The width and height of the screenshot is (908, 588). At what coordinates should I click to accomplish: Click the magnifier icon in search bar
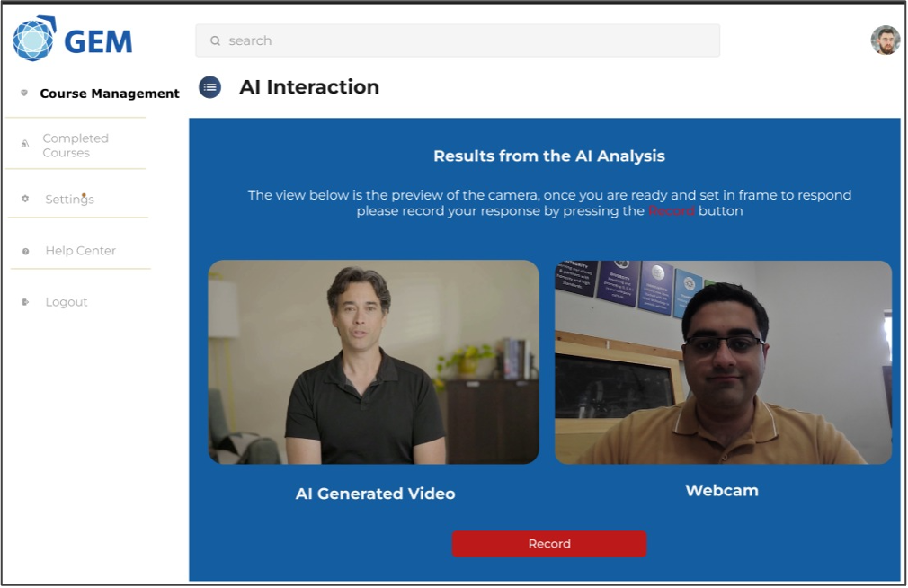tap(216, 40)
